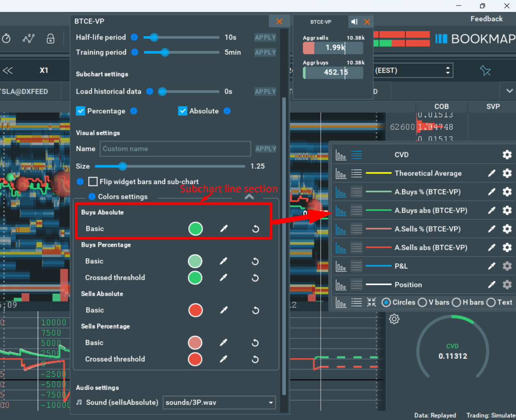Screen dimensions: 516x420
Task: Select the TSLA@DXFEED instrument tab
Action: click(23, 91)
